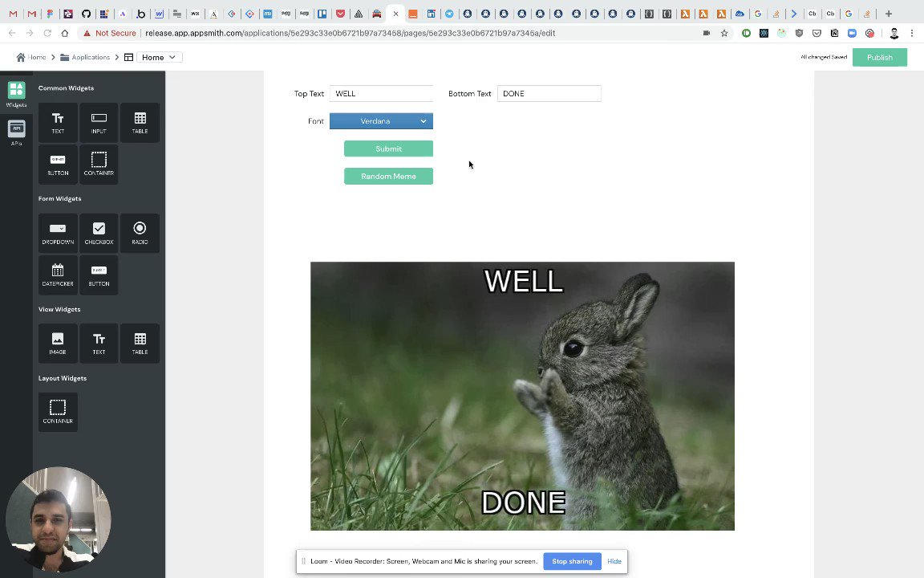Screen dimensions: 924x578
Task: Select the Checkbox widget in Form Widgets
Action: pyautogui.click(x=99, y=233)
